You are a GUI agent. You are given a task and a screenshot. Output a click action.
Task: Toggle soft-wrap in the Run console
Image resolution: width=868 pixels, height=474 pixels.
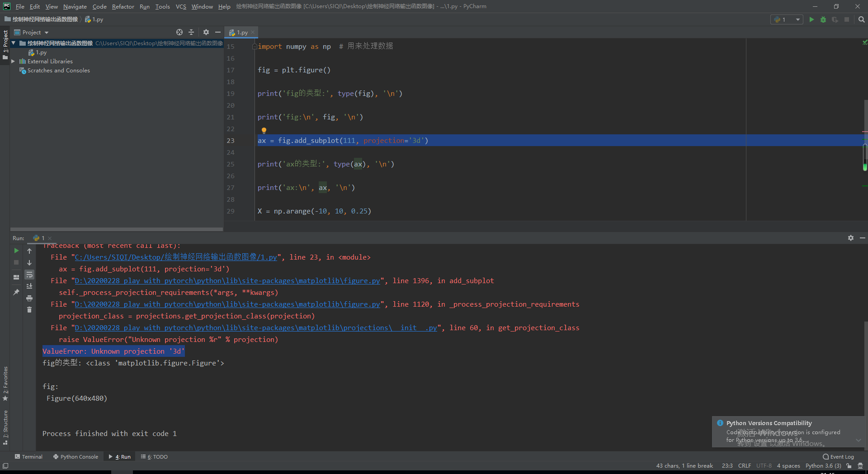29,275
